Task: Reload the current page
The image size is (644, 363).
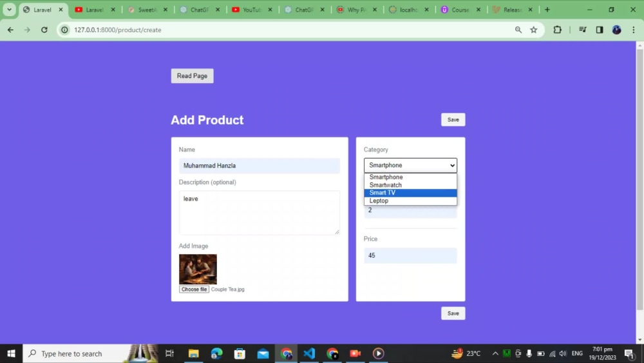Action: click(44, 30)
